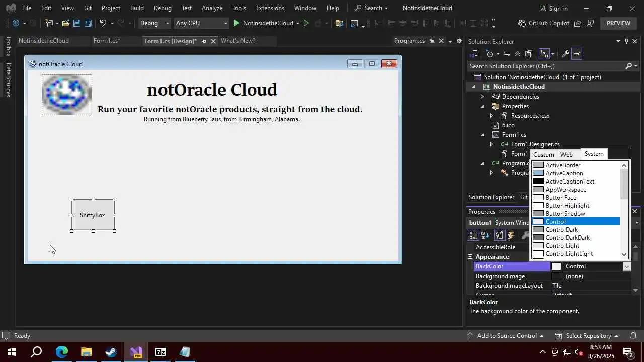Save the current file with the single disk icon
The width and height of the screenshot is (644, 362).
coord(76,23)
